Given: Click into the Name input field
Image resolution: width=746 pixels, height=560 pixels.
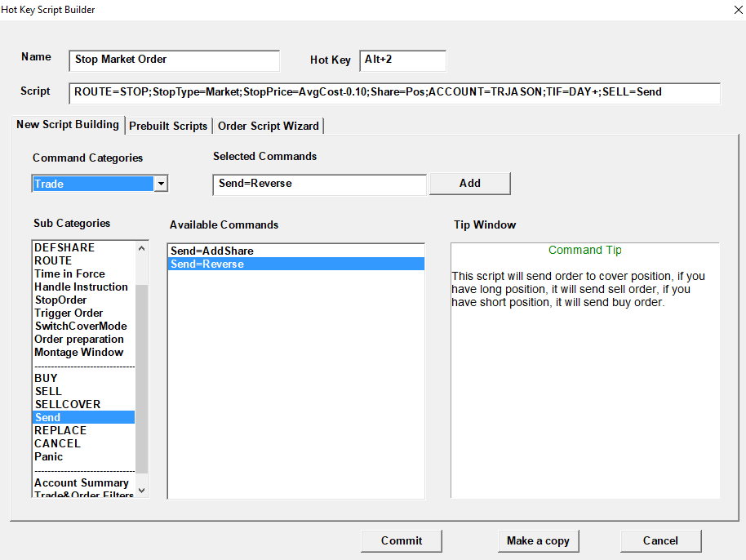Looking at the screenshot, I should pos(175,60).
